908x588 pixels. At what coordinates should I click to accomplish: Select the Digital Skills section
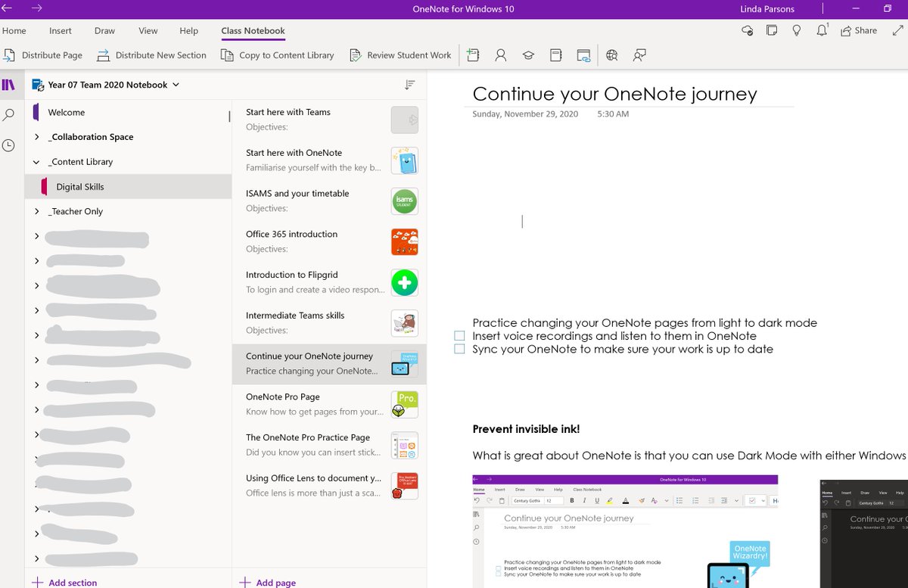click(x=129, y=187)
